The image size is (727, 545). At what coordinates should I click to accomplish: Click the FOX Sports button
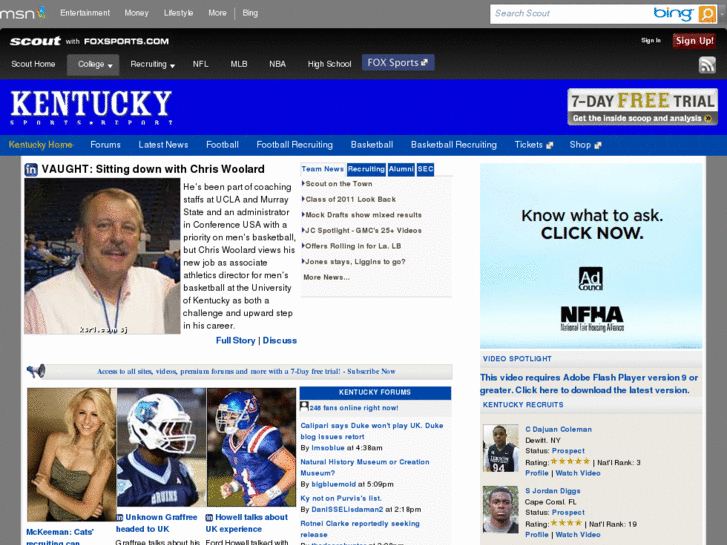tap(398, 63)
